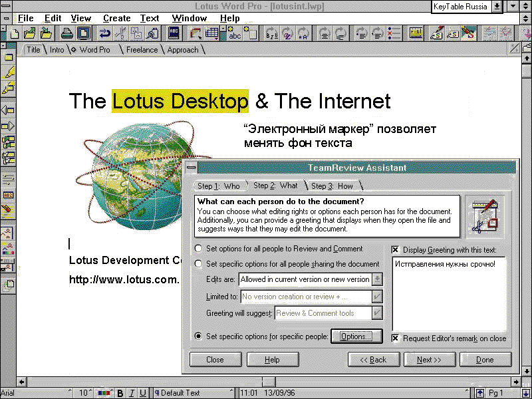This screenshot has height=399, width=532.
Task: Click the highlighted 'Lotus Desktop' title text
Action: [x=180, y=101]
